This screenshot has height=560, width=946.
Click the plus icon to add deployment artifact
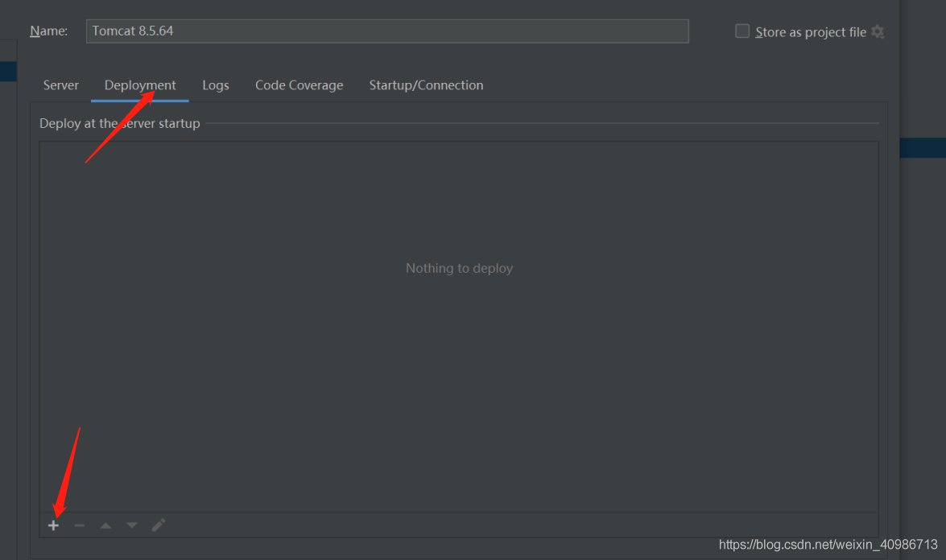coord(53,525)
